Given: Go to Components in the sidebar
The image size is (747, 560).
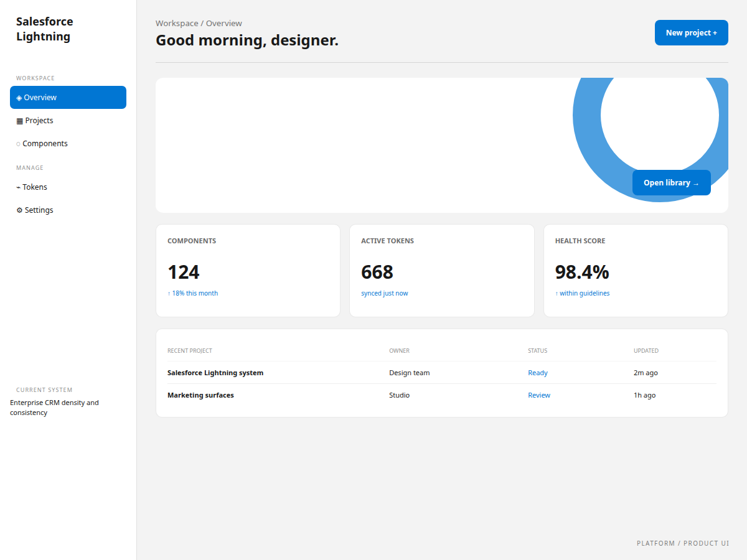Looking at the screenshot, I should tap(68, 144).
